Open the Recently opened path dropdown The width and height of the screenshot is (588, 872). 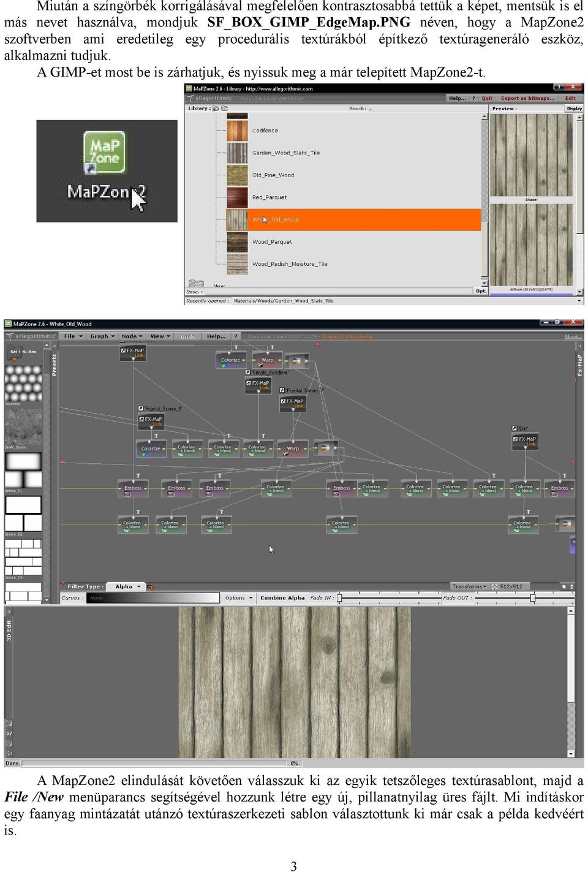(579, 300)
